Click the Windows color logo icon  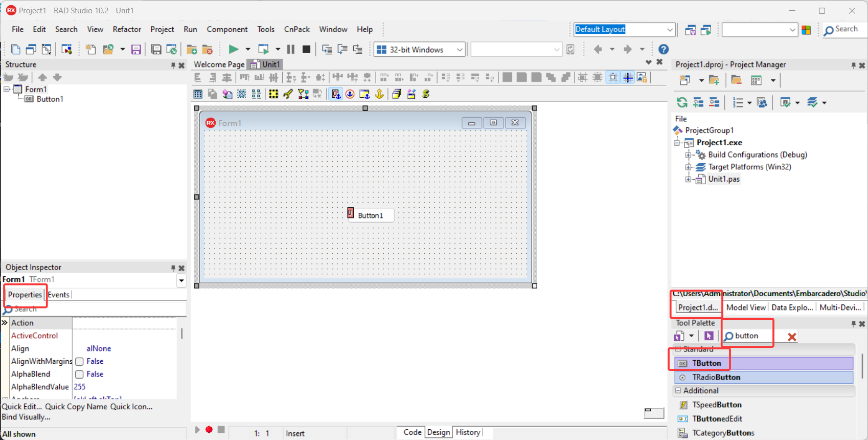pyautogui.click(x=806, y=30)
